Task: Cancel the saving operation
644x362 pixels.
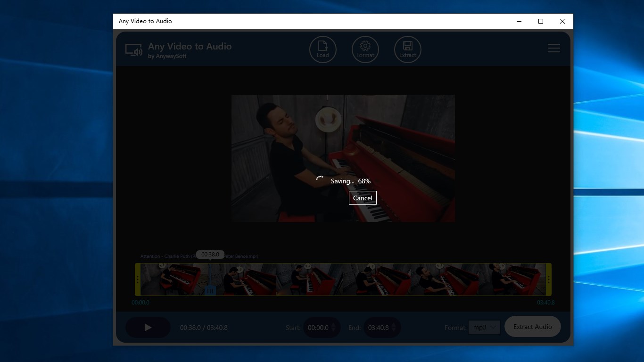Action: click(x=362, y=197)
